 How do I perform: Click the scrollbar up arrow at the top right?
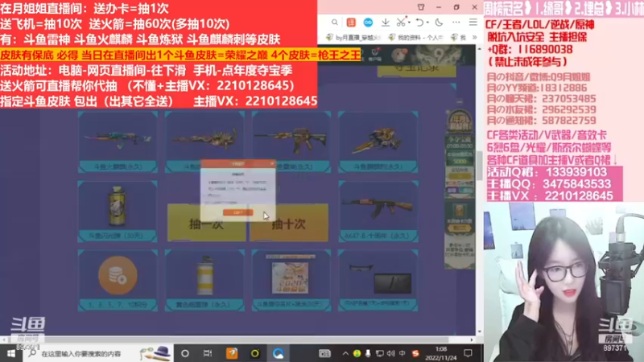point(479,49)
